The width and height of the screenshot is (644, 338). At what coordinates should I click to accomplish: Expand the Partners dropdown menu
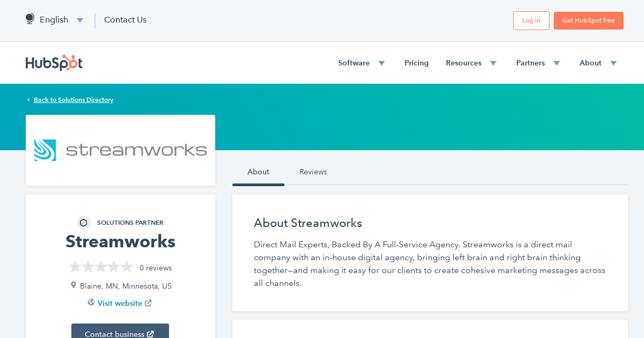pyautogui.click(x=538, y=63)
